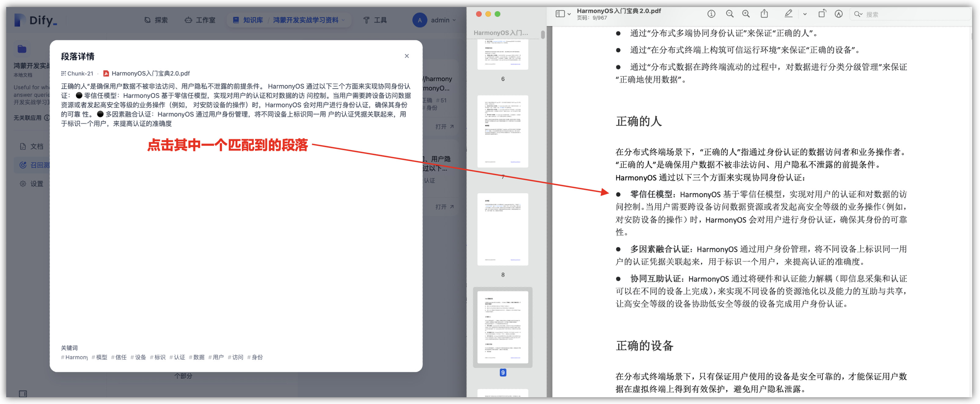Click the #设备 keyword tag
This screenshot has width=980, height=404.
138,357
